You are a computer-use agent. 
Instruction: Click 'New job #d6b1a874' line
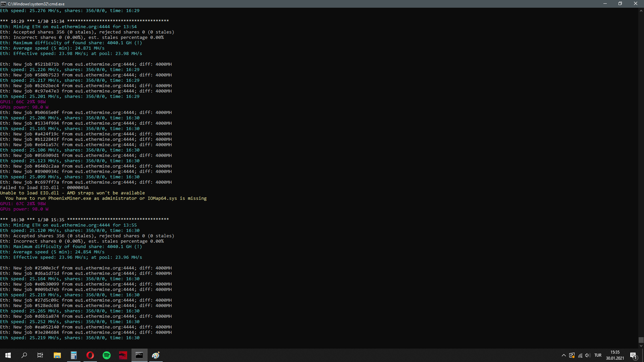click(86, 316)
